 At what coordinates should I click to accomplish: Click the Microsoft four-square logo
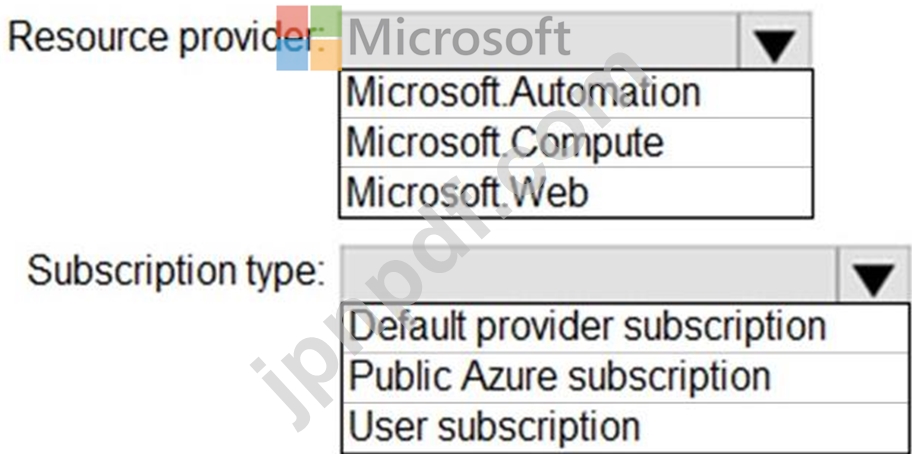[309, 38]
